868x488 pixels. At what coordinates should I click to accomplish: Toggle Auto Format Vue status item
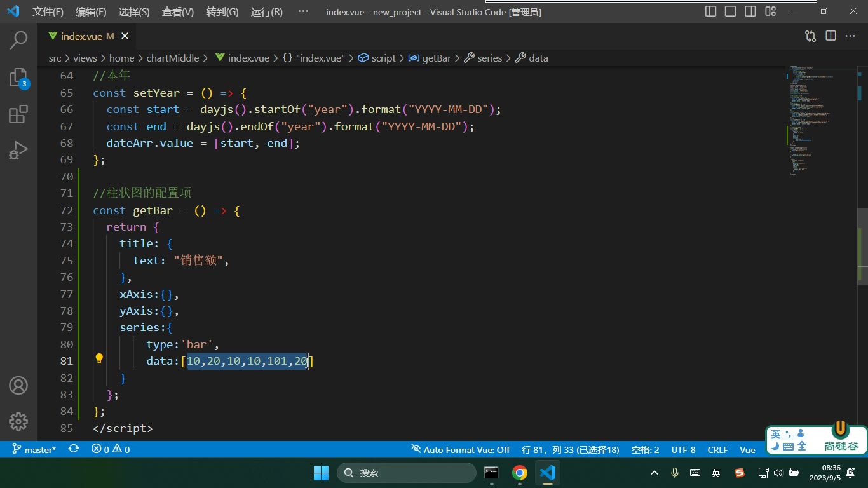click(461, 449)
